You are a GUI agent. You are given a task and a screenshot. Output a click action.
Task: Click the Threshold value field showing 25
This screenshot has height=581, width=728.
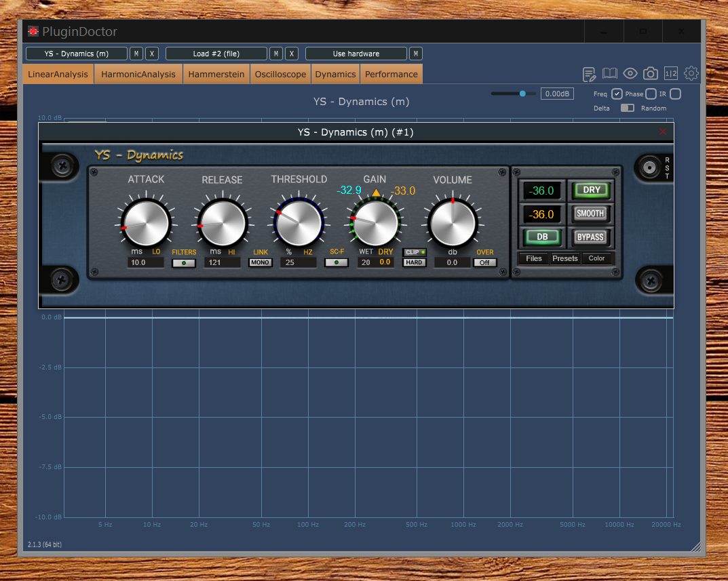(x=298, y=262)
